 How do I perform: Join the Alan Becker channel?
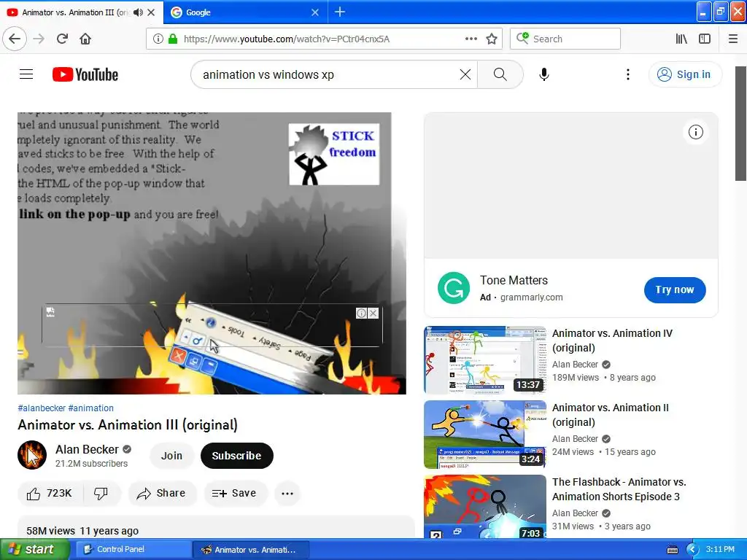[x=171, y=456]
